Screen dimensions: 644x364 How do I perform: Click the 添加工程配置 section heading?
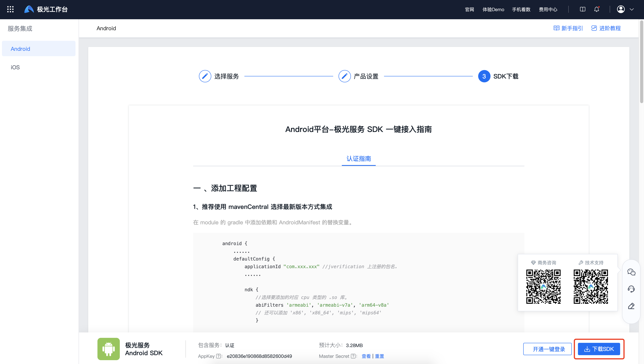[225, 188]
